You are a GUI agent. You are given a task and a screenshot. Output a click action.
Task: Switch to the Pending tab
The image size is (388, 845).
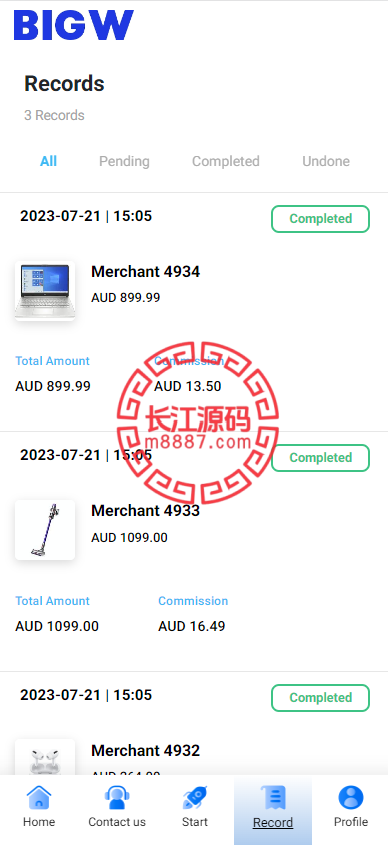124,161
